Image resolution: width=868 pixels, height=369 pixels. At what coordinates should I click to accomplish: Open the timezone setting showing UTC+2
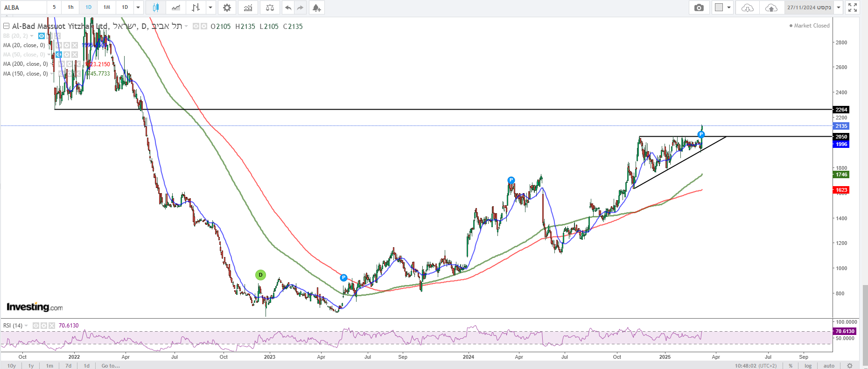tap(756, 366)
